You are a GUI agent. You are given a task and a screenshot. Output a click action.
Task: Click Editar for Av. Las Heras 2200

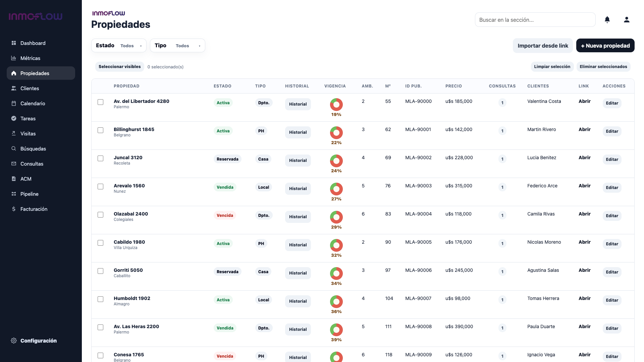612,328
